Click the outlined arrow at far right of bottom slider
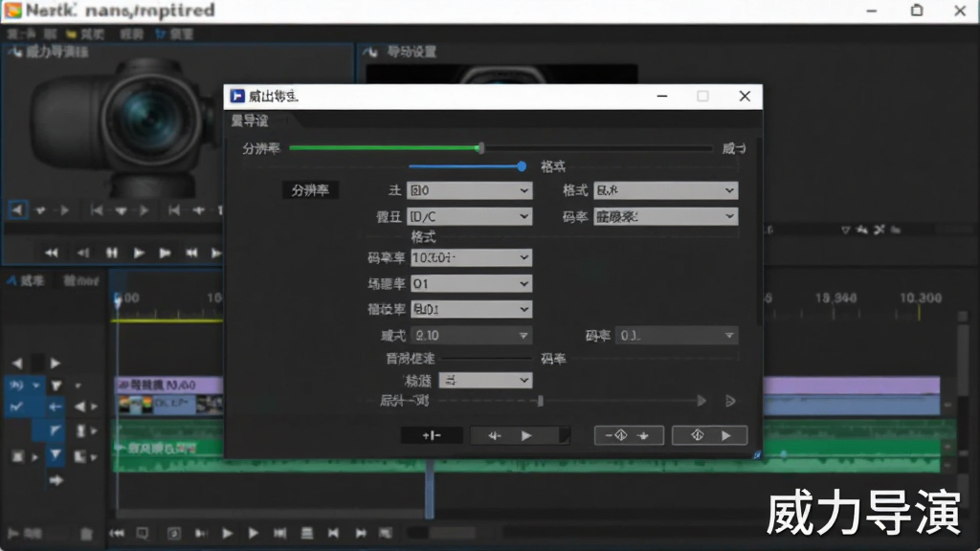The height and width of the screenshot is (551, 980). (730, 401)
